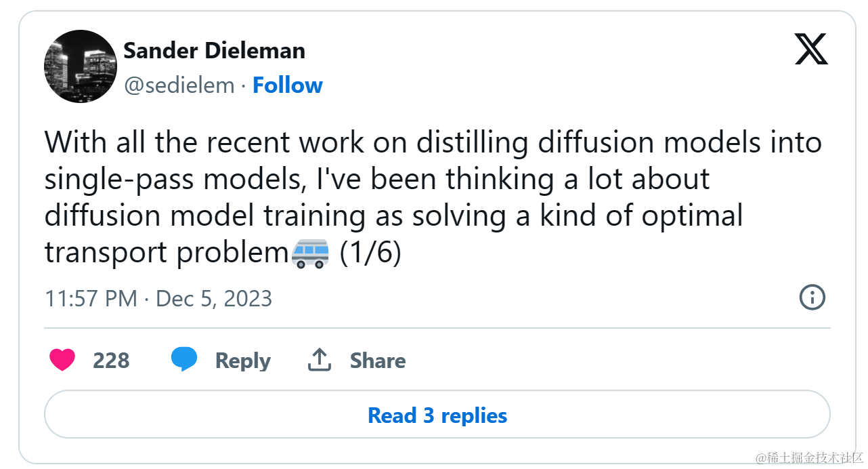Expand the thread with Read 3 replies
This screenshot has width=868, height=469.
pyautogui.click(x=437, y=415)
